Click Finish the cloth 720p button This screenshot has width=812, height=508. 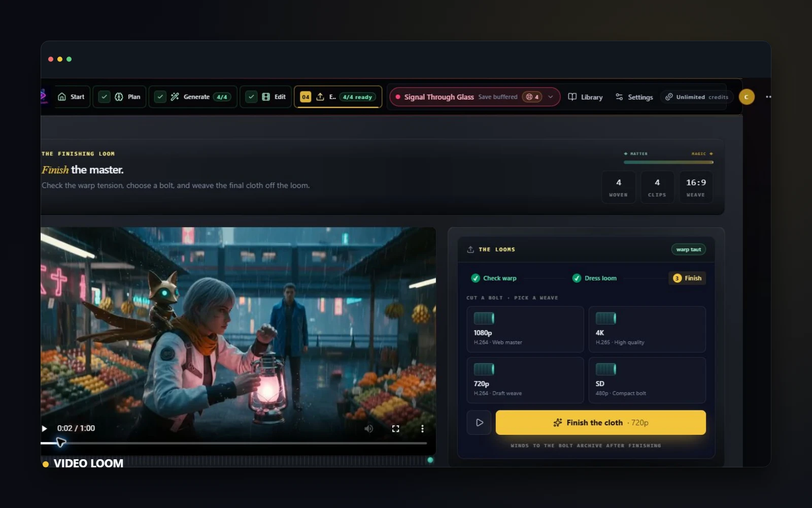(x=600, y=422)
